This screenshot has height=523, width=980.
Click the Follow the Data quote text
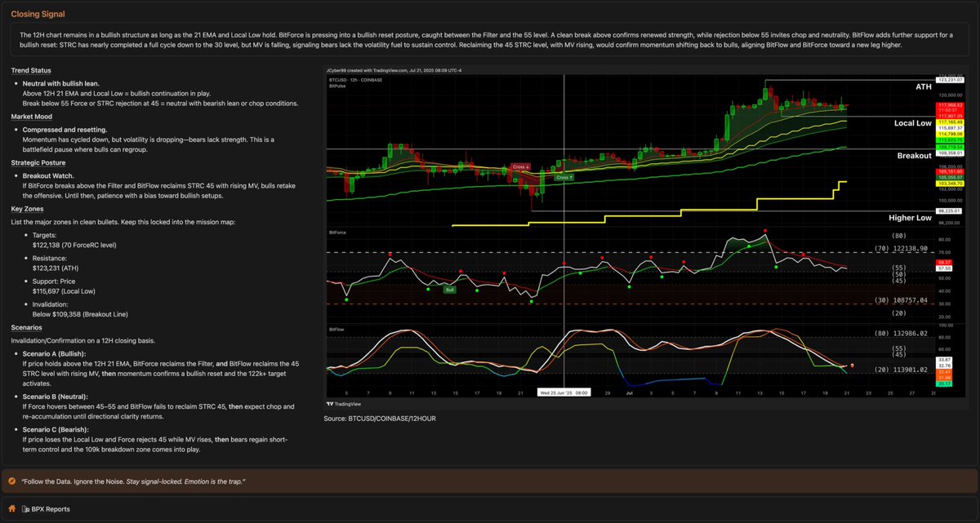(135, 481)
